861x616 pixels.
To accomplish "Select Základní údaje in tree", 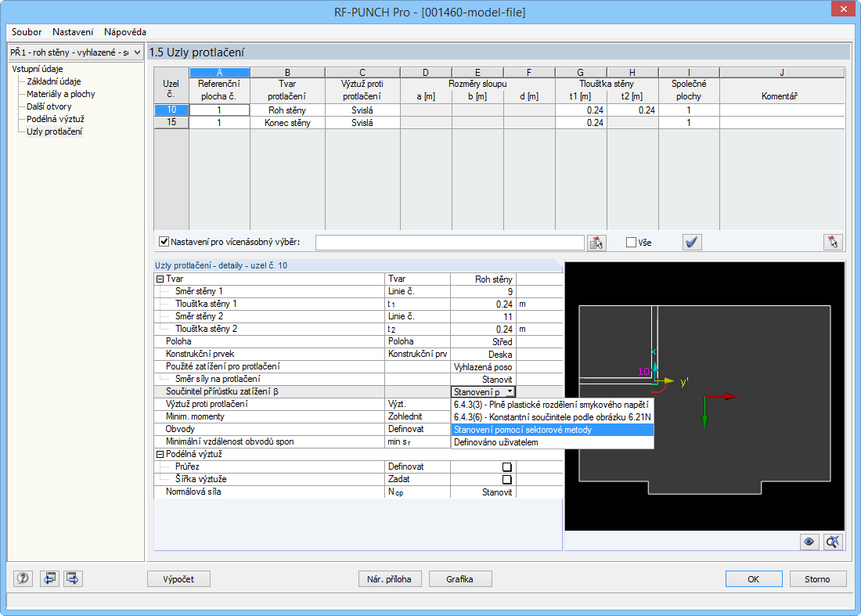I will (x=54, y=81).
